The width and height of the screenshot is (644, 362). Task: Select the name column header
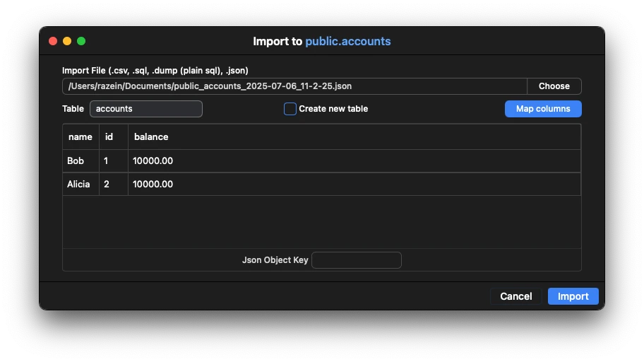click(x=80, y=136)
